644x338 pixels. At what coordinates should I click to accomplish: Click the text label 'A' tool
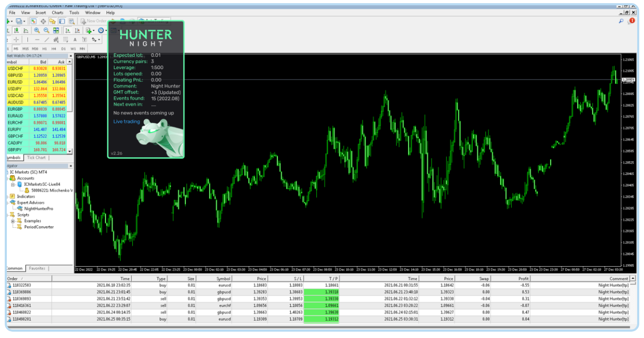point(75,40)
